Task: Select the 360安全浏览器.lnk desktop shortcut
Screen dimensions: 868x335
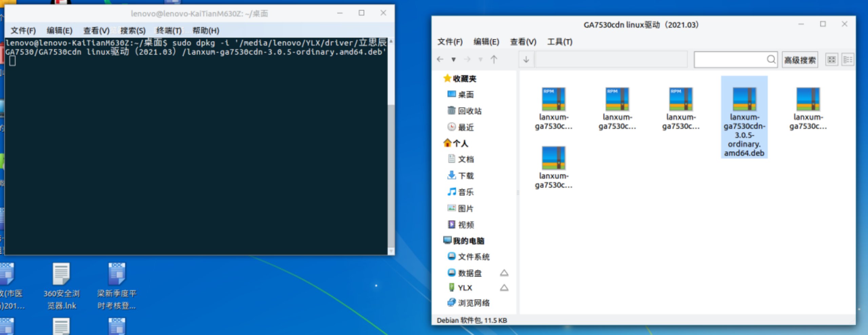Action: pyautogui.click(x=61, y=286)
